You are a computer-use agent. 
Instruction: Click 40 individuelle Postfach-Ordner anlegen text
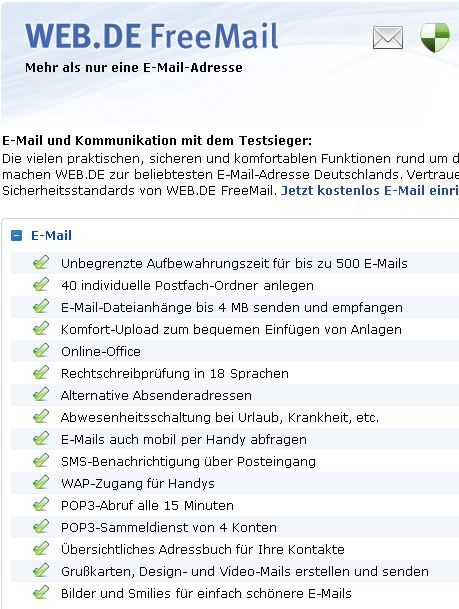pos(187,285)
